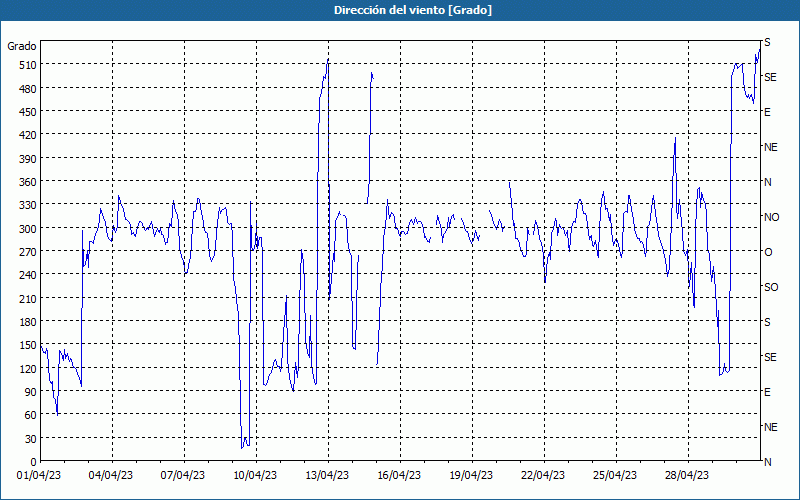Click the date label 04/04/23
The width and height of the screenshot is (800, 500).
(111, 475)
